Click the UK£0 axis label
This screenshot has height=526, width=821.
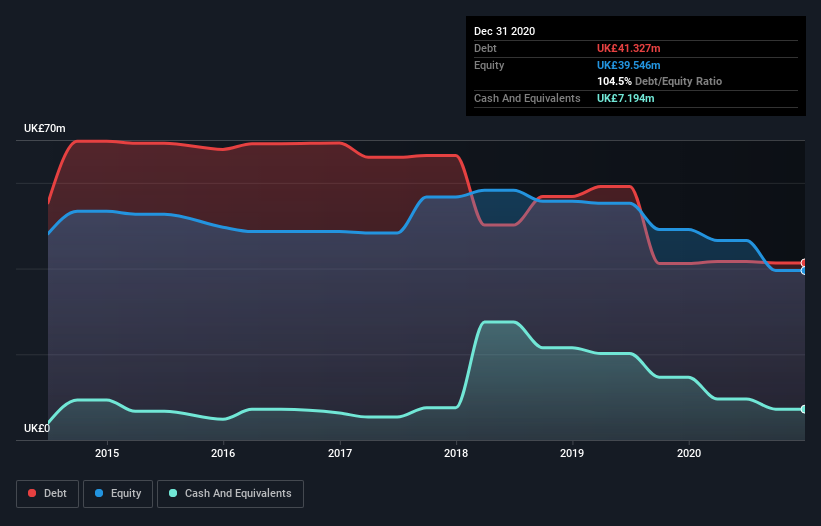(x=37, y=428)
